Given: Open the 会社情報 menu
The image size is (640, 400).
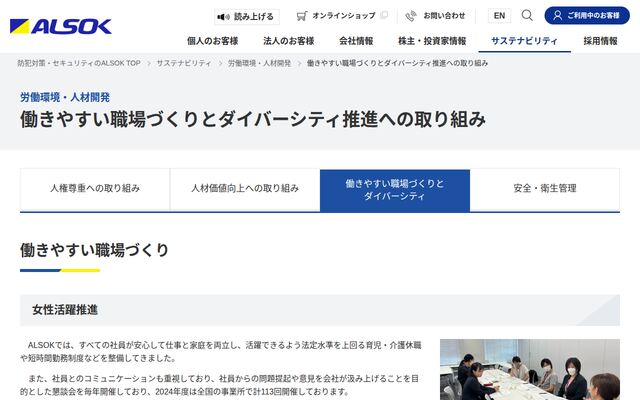Looking at the screenshot, I should coord(356,41).
